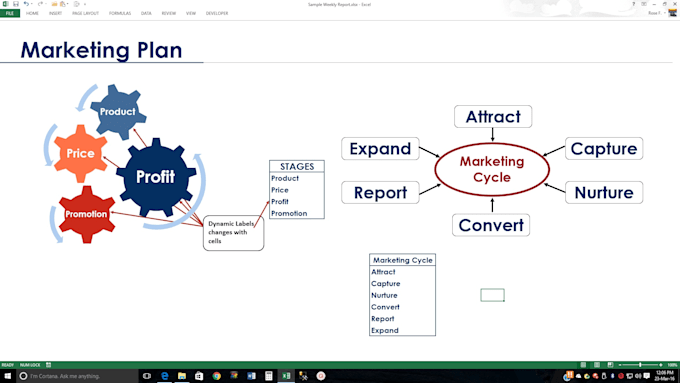This screenshot has height=383, width=680.
Task: Switch to Normal view in status bar
Action: 583,365
